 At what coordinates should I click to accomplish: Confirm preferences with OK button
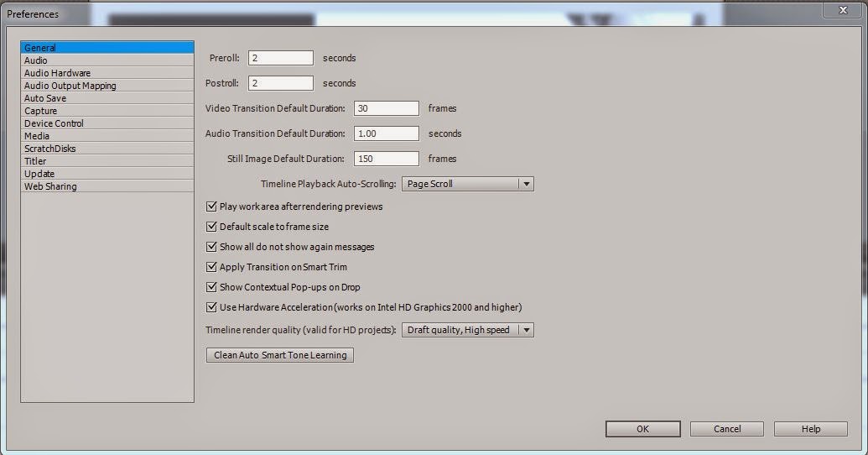642,429
